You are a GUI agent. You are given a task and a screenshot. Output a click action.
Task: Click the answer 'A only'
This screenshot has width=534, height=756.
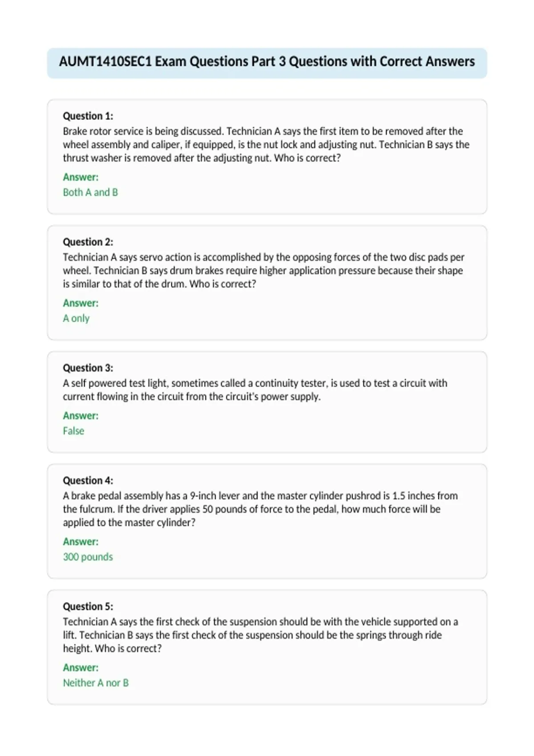(76, 318)
